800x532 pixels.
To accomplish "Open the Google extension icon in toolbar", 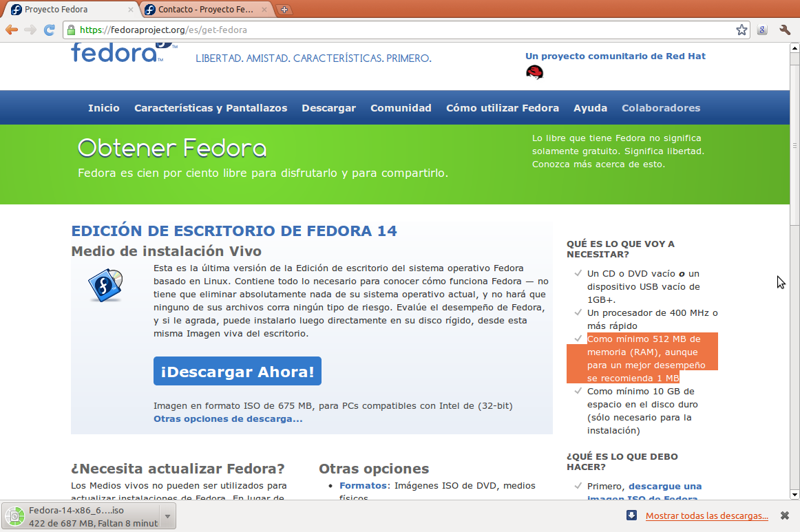I will point(762,30).
